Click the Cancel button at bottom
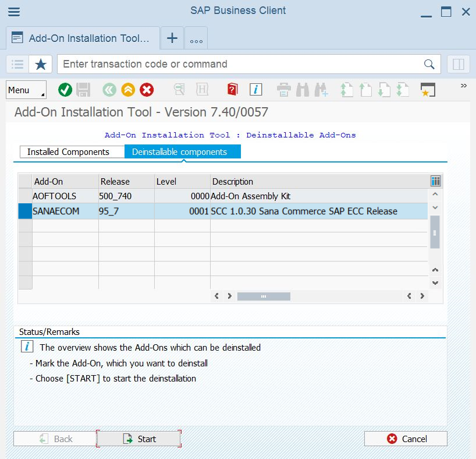Image resolution: width=476 pixels, height=459 pixels. 406,439
